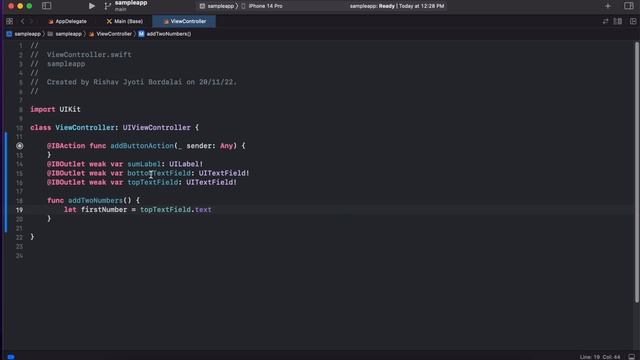640x360 pixels.
Task: Click the IBAction connection circle in gutter
Action: [20, 146]
